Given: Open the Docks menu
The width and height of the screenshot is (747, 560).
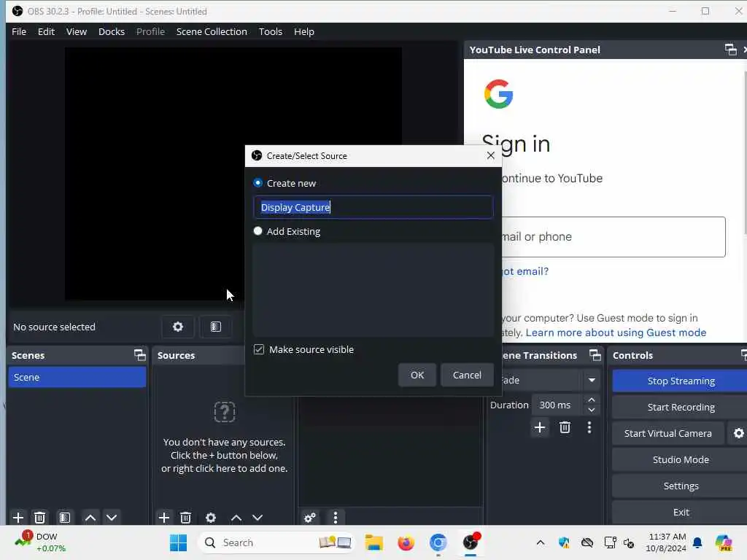Looking at the screenshot, I should pos(112,31).
